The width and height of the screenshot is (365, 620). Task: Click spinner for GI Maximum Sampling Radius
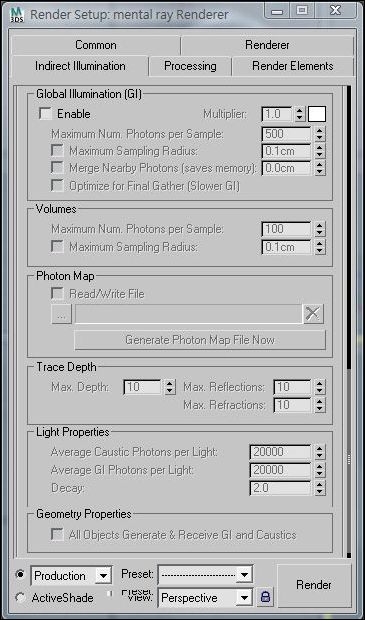coord(320,151)
